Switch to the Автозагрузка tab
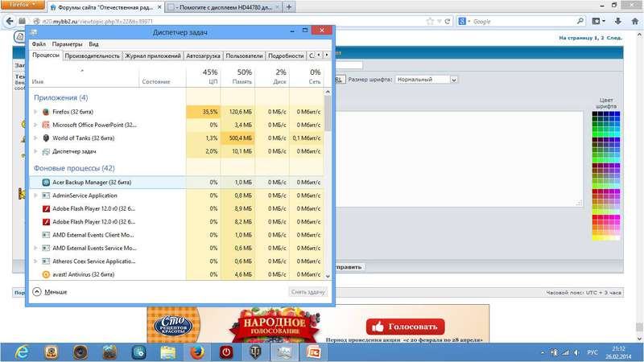This screenshot has height=362, width=644. pos(203,56)
